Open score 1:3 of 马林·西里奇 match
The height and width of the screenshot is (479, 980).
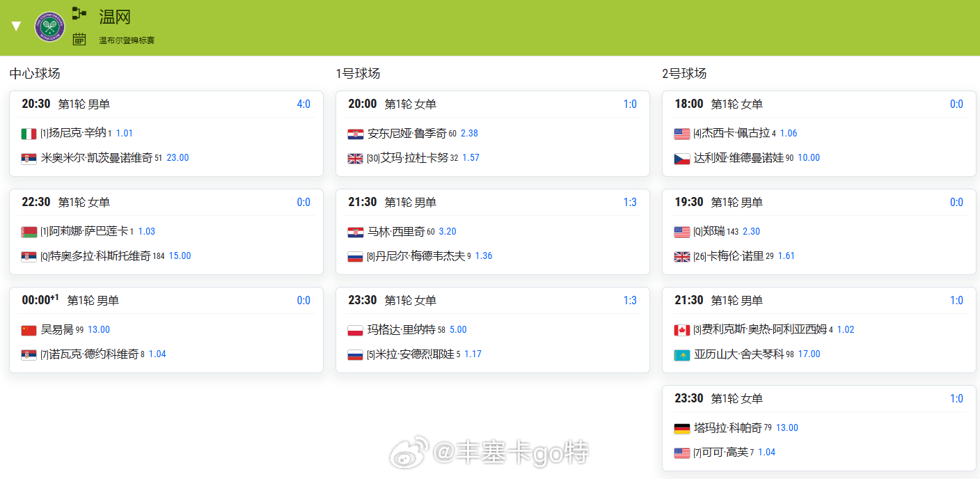(x=630, y=203)
